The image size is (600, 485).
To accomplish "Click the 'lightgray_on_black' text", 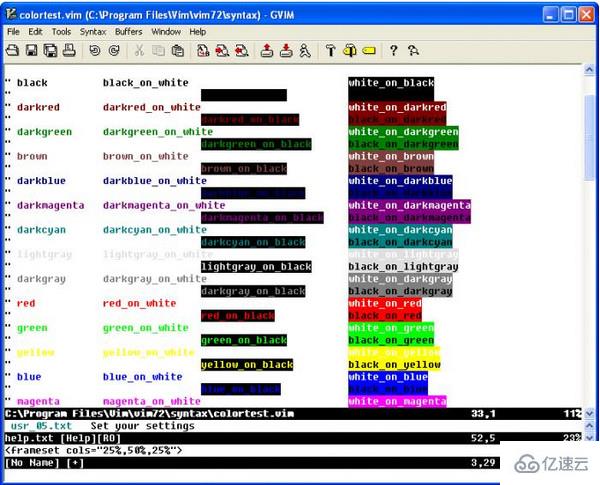I will 256,266.
